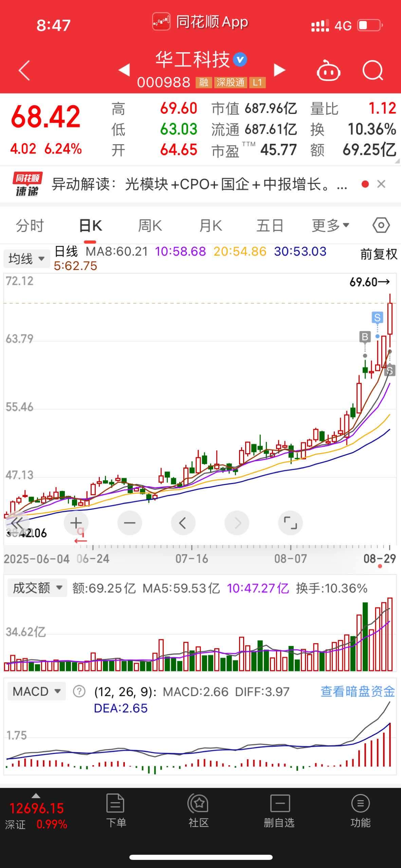Viewport: 401px width, 868px height.
Task: Open 社区 community icon
Action: (198, 810)
